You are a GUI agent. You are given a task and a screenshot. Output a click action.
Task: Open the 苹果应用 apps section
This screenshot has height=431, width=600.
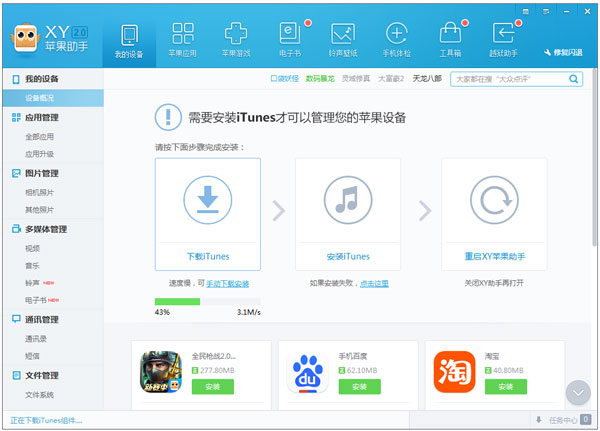pyautogui.click(x=183, y=40)
